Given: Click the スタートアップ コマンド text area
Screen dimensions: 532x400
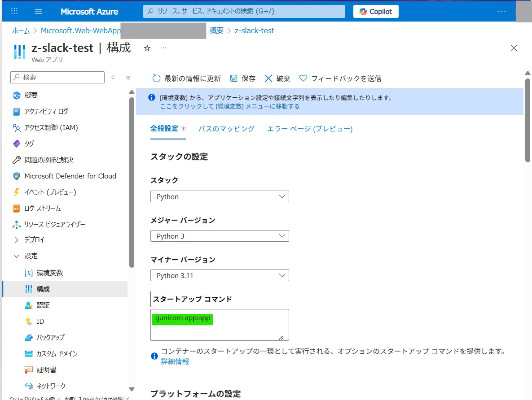Looking at the screenshot, I should click(220, 325).
